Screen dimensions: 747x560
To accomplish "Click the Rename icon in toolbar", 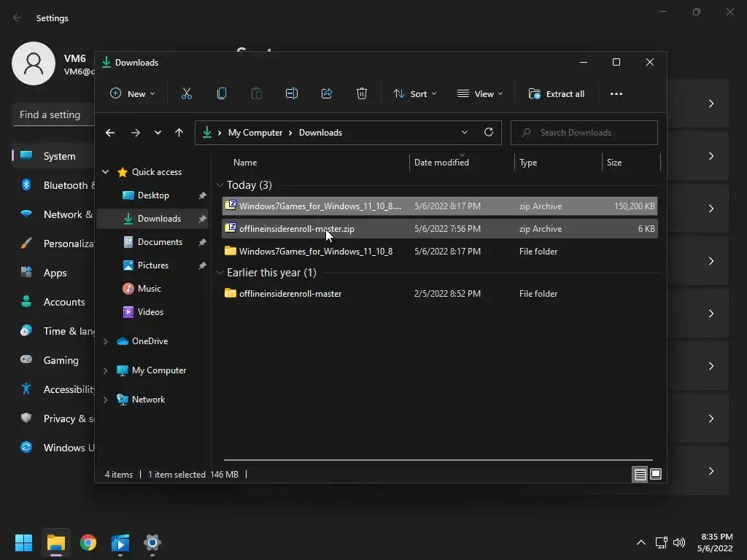I will point(292,94).
